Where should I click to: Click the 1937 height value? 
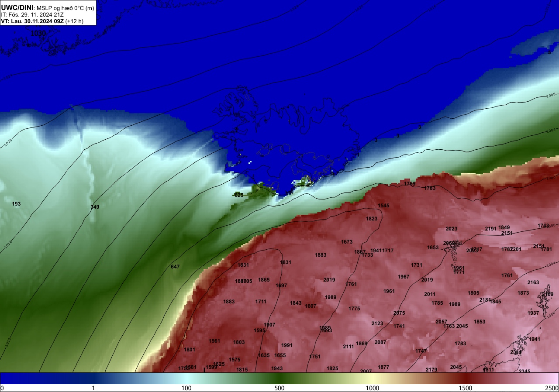coord(533,313)
